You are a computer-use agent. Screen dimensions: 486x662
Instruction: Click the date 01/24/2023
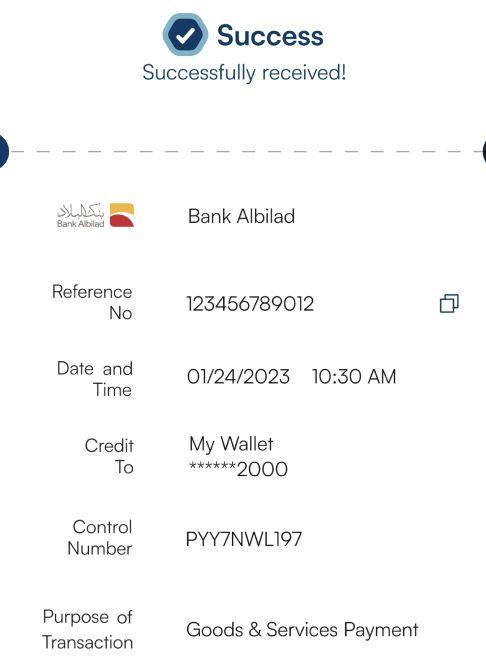[239, 377]
